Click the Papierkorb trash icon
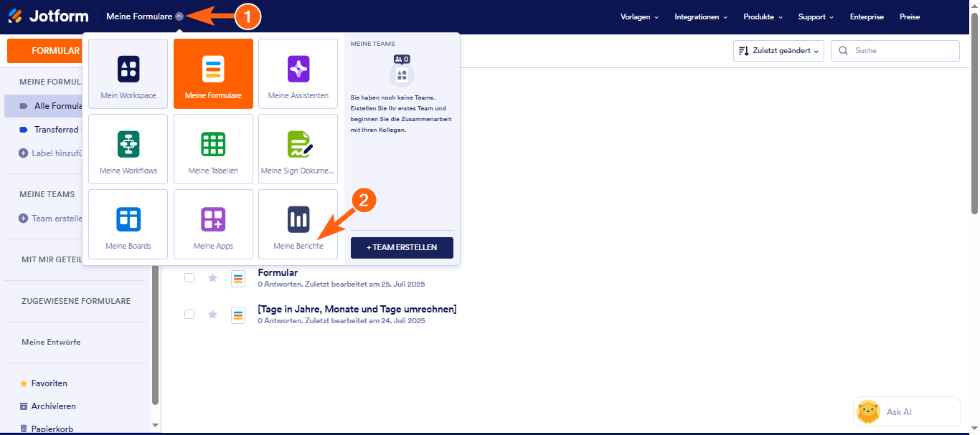Image resolution: width=980 pixels, height=435 pixels. (24, 429)
